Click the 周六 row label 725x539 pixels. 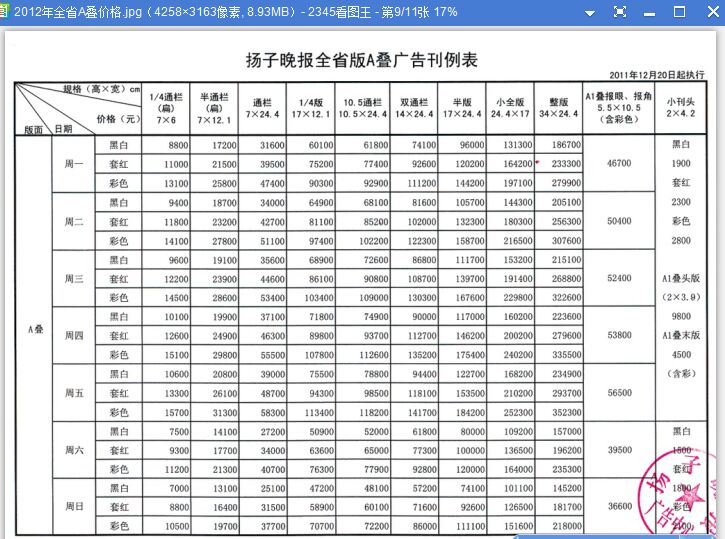coord(74,450)
